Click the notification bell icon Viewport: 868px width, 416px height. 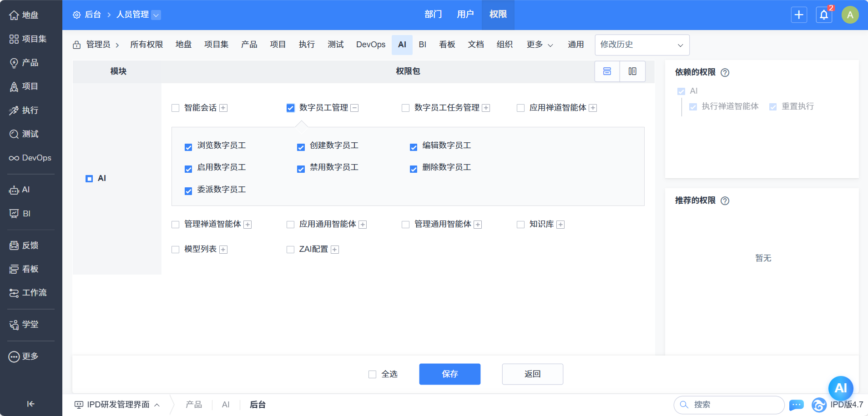click(x=824, y=15)
